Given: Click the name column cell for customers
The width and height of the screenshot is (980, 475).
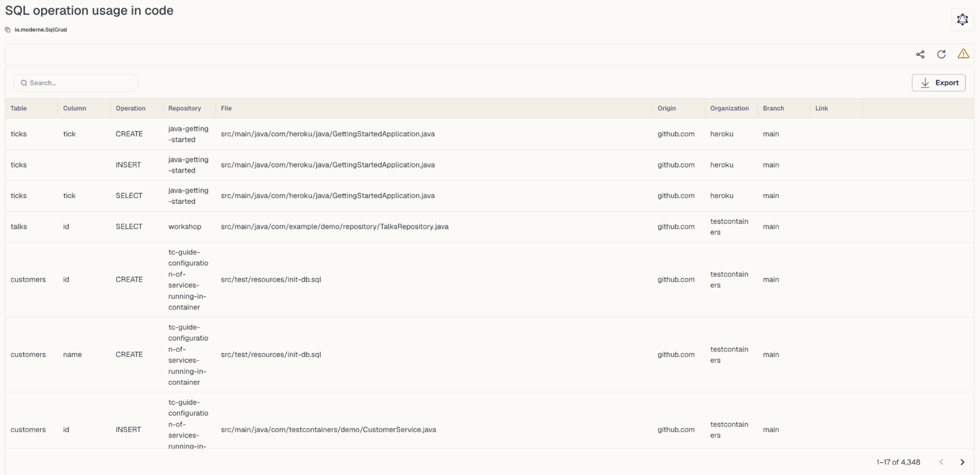Looking at the screenshot, I should pyautogui.click(x=72, y=354).
